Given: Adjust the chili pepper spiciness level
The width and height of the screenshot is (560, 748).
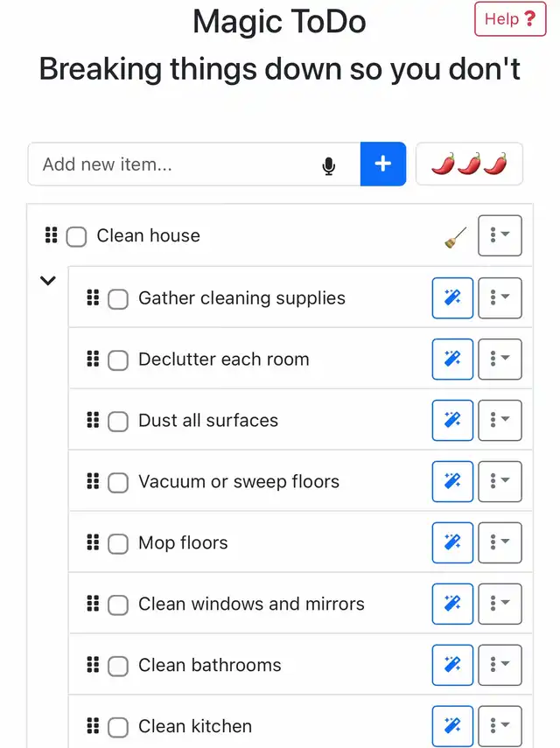Looking at the screenshot, I should coord(469,164).
